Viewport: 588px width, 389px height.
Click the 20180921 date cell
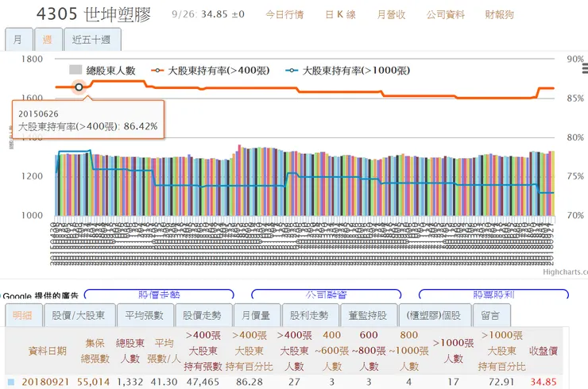(x=45, y=382)
